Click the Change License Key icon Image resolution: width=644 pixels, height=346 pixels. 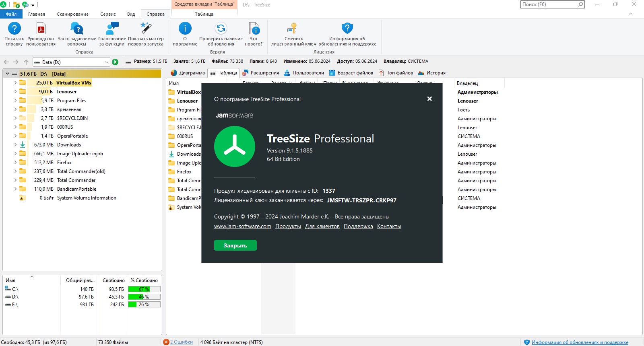(292, 29)
